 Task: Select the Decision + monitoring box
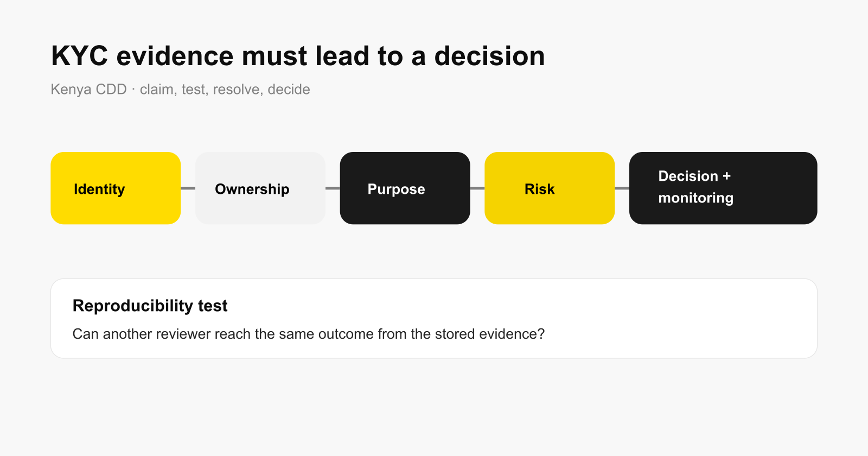(723, 188)
